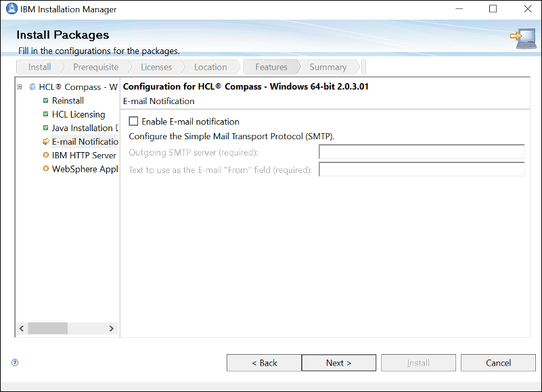The image size is (542, 392).
Task: Click the orange icon beside IBM HTTP Server
Action: (x=45, y=155)
